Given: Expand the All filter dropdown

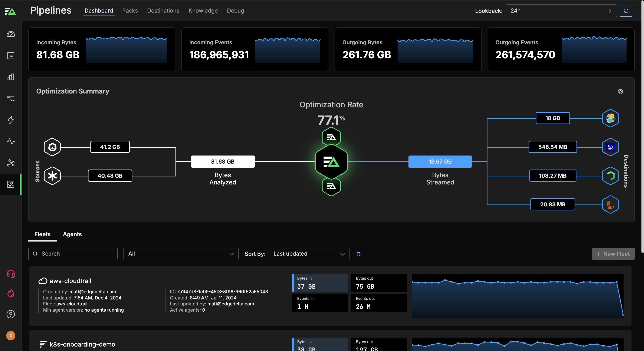Looking at the screenshot, I should tap(181, 254).
